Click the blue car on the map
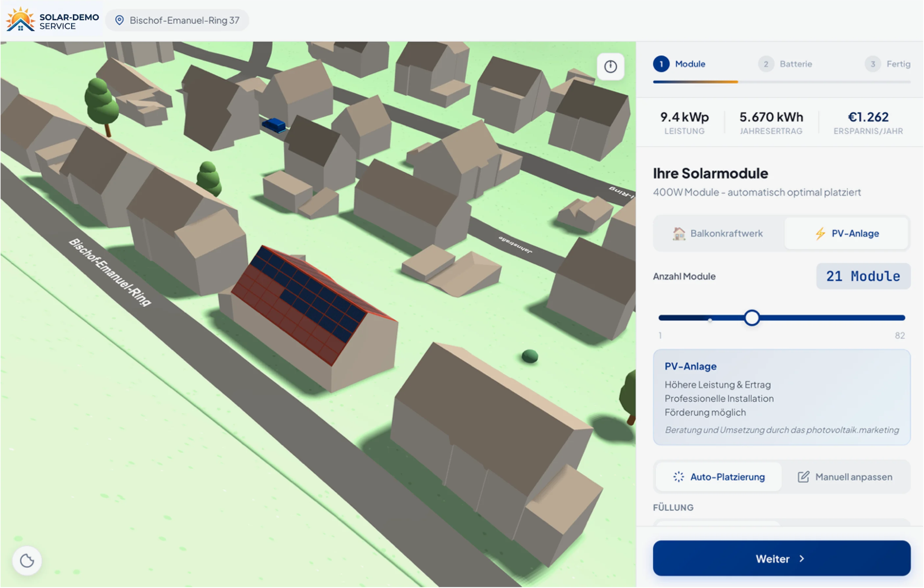This screenshot has width=924, height=588. 274,125
